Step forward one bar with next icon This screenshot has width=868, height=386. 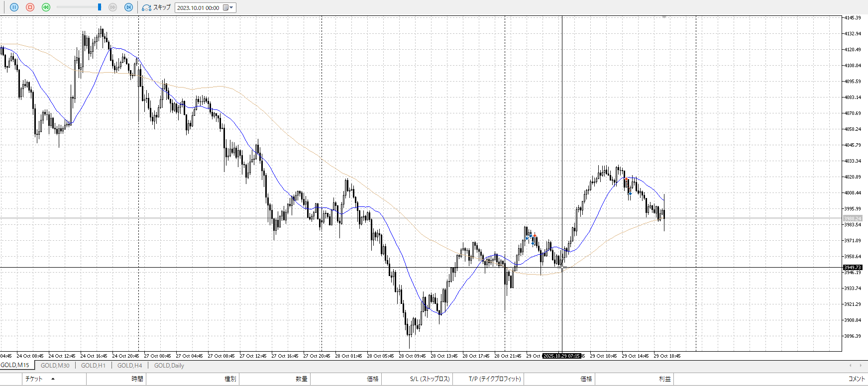pyautogui.click(x=128, y=7)
